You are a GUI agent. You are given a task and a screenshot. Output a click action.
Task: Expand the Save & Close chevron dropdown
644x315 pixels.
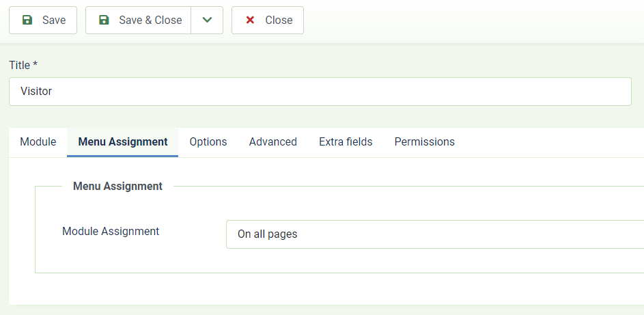(x=207, y=20)
